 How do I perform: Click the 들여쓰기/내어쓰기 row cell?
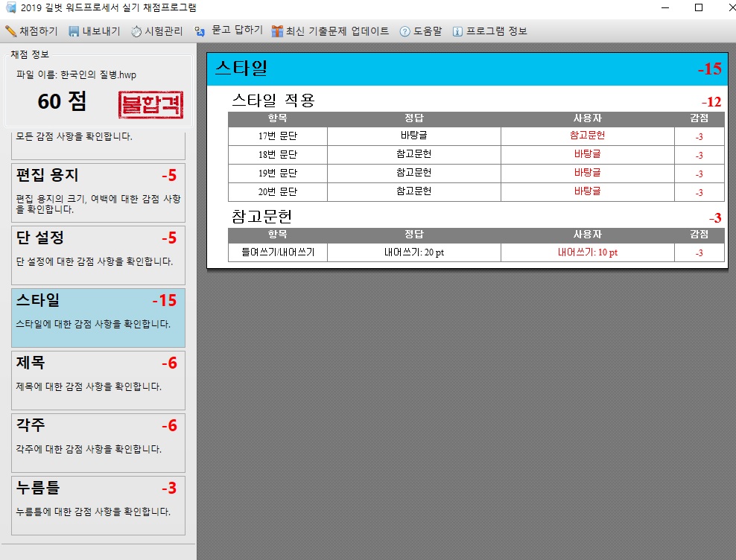tap(278, 252)
